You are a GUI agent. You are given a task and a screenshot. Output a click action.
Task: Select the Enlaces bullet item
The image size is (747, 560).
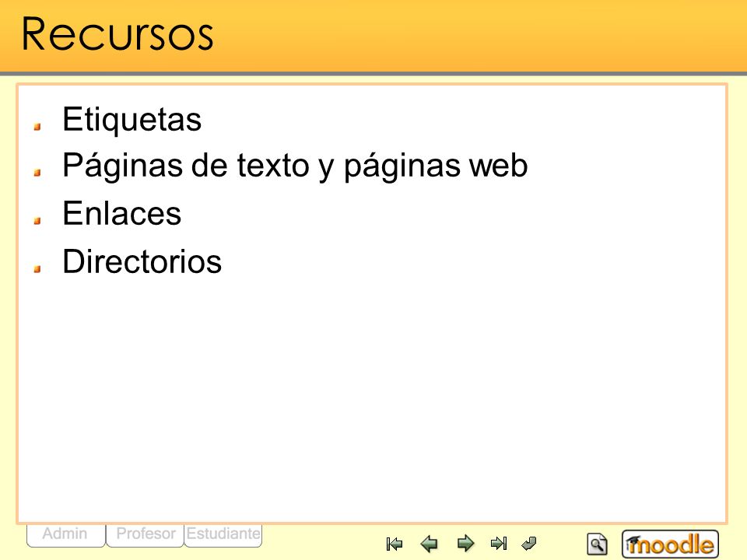(122, 213)
